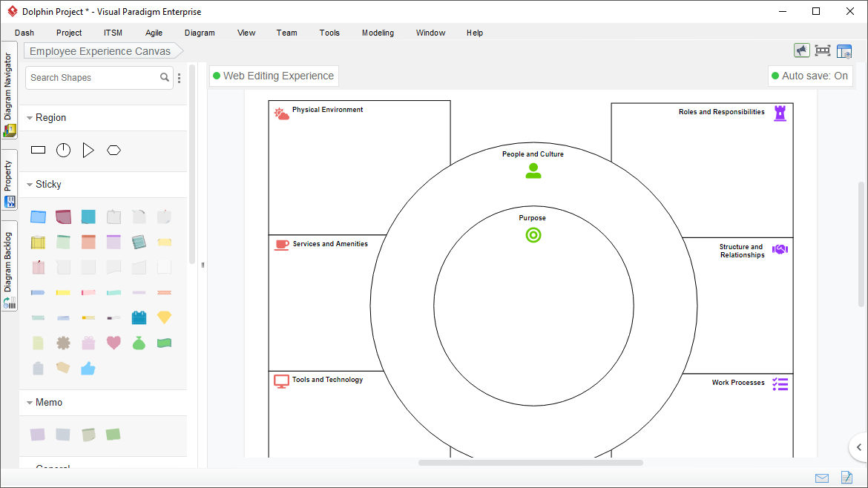Click the green People and Culture person icon
Image resolution: width=868 pixels, height=488 pixels.
coord(533,171)
